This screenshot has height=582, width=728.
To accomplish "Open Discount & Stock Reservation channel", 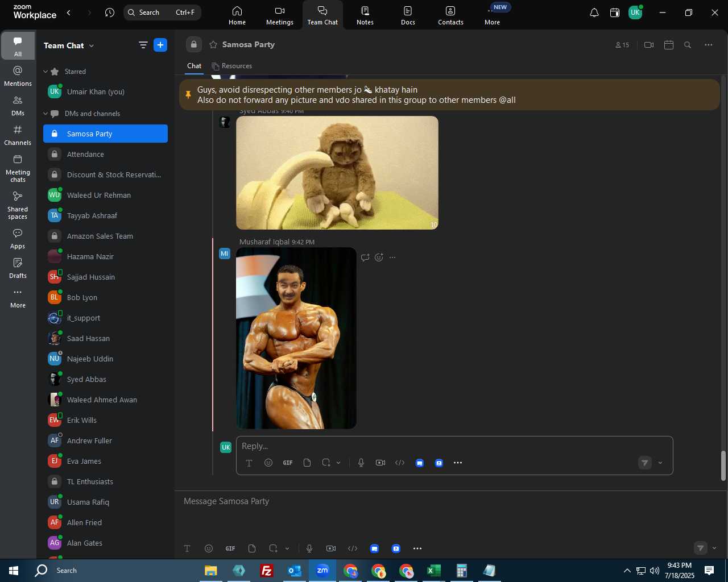I will [x=105, y=174].
